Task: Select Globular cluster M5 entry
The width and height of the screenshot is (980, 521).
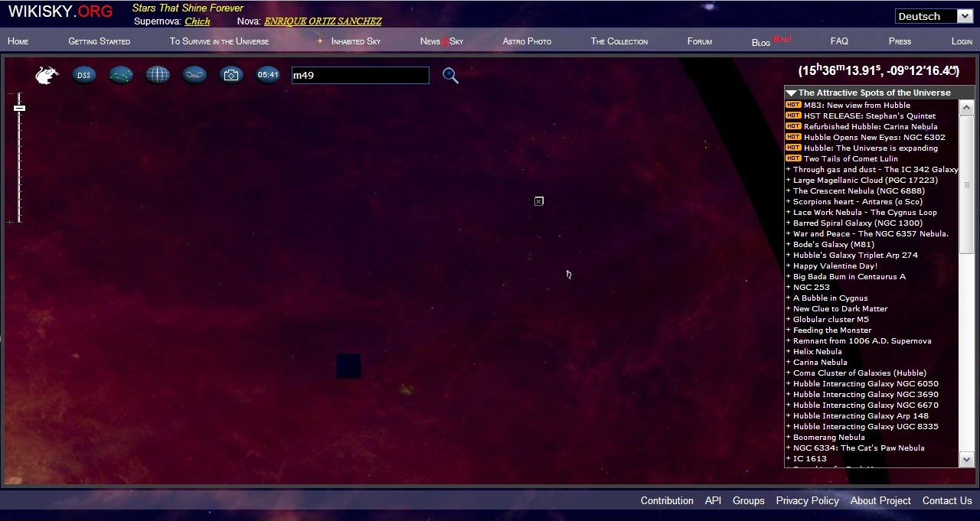Action: 831,320
